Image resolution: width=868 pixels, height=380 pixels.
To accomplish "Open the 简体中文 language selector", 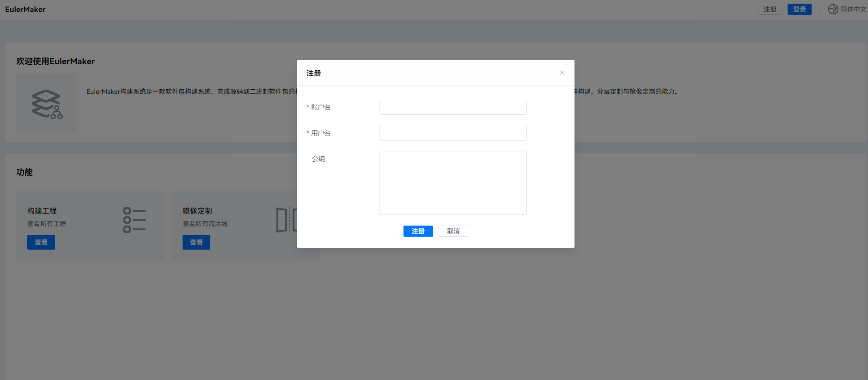I will [x=853, y=9].
